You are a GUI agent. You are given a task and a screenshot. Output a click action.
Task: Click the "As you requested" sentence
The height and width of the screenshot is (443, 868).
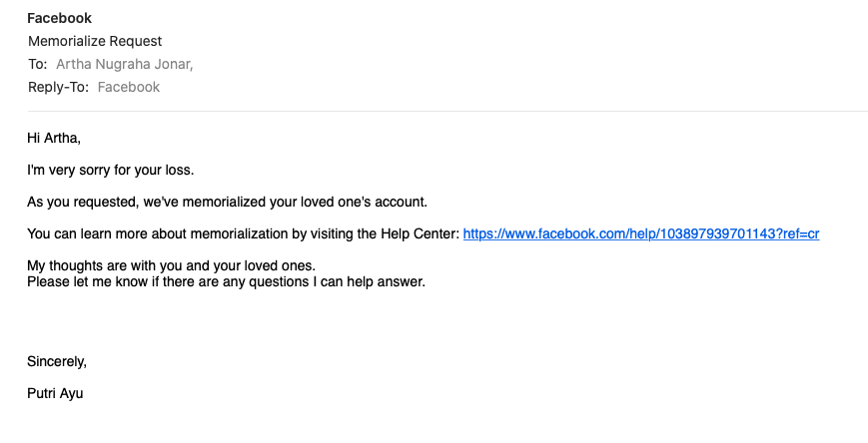(x=80, y=202)
